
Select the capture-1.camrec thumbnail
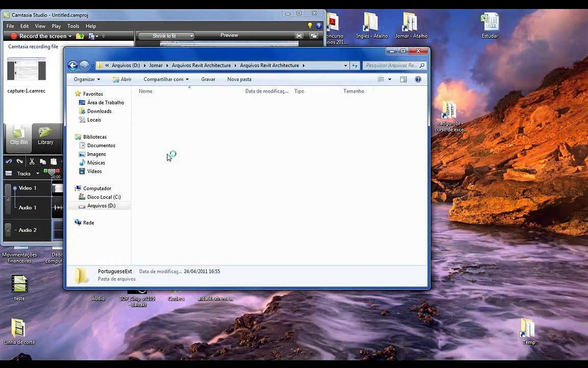point(26,69)
